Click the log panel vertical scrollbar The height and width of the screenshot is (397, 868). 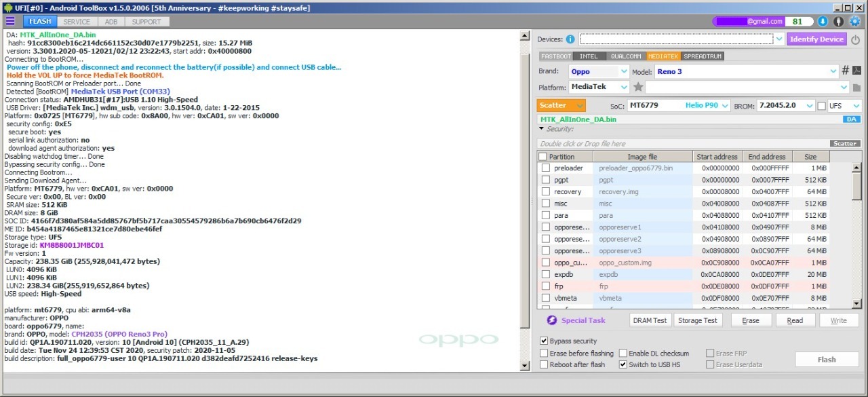[x=524, y=200]
